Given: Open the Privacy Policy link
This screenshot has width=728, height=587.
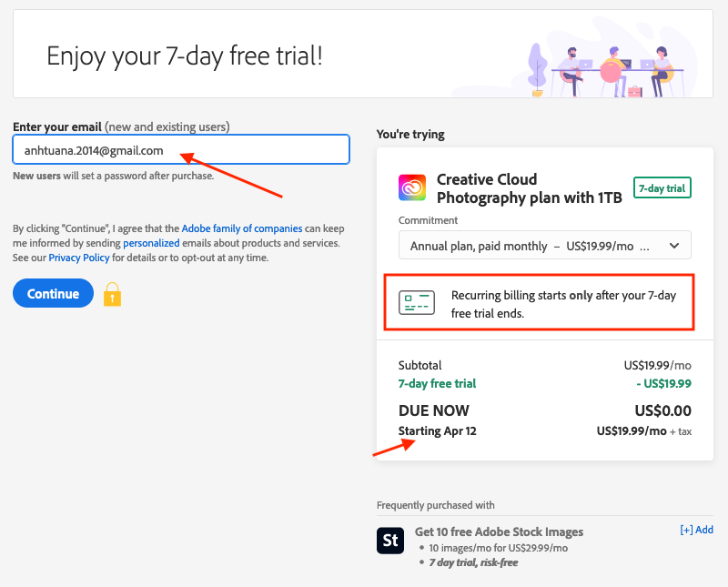Looking at the screenshot, I should point(78,257).
